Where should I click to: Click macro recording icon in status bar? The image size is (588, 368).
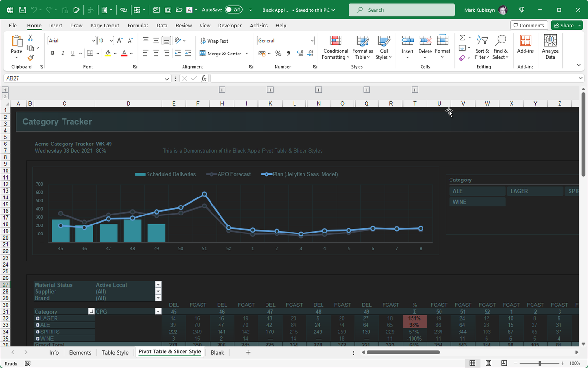click(28, 363)
